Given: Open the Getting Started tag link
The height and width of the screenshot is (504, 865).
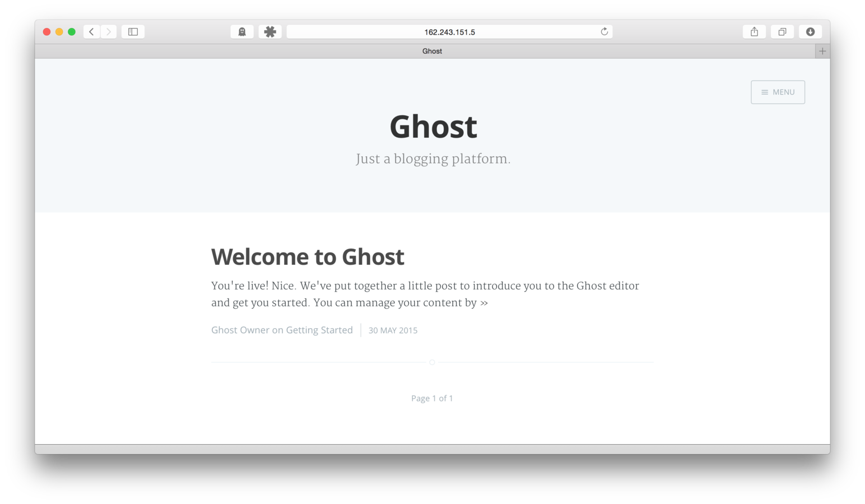Looking at the screenshot, I should 319,330.
